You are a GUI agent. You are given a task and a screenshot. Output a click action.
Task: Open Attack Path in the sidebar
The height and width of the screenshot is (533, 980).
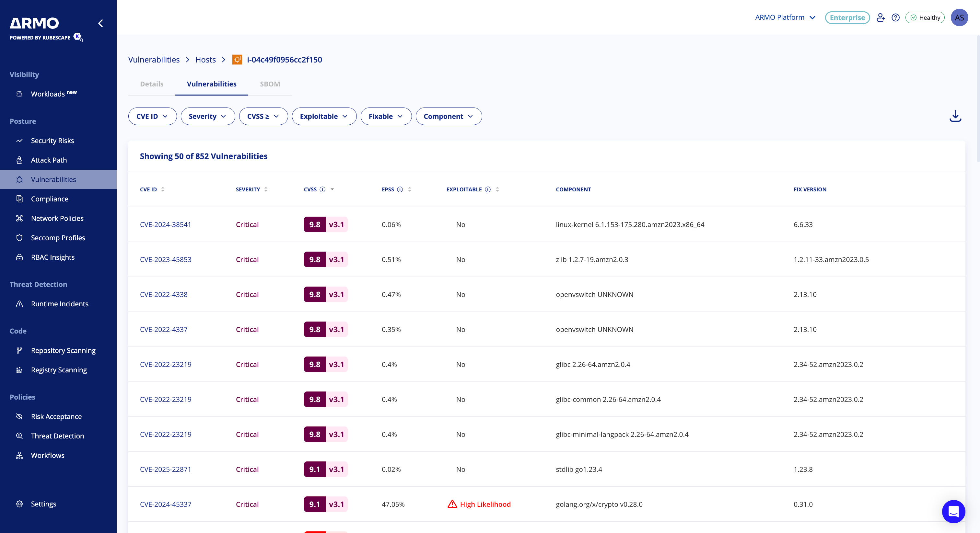49,160
